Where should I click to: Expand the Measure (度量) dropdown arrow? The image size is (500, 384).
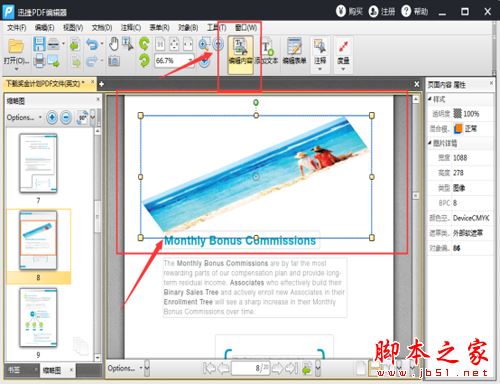[x=343, y=69]
